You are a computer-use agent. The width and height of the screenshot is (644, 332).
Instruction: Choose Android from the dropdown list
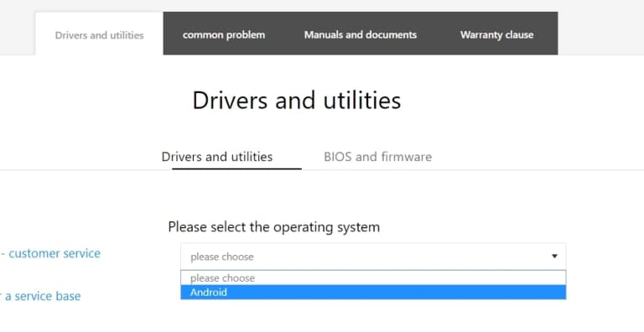(x=373, y=292)
